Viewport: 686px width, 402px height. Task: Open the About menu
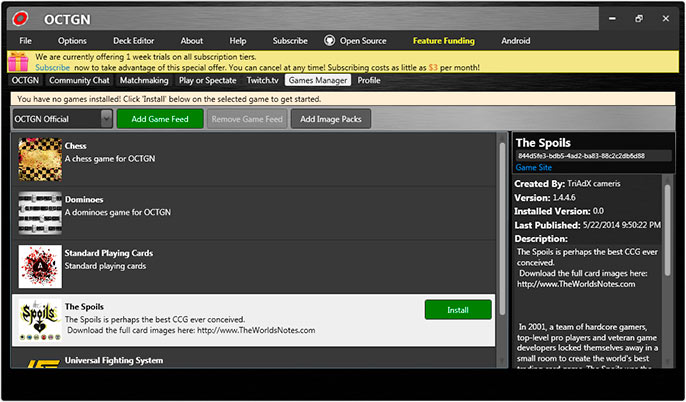click(192, 41)
